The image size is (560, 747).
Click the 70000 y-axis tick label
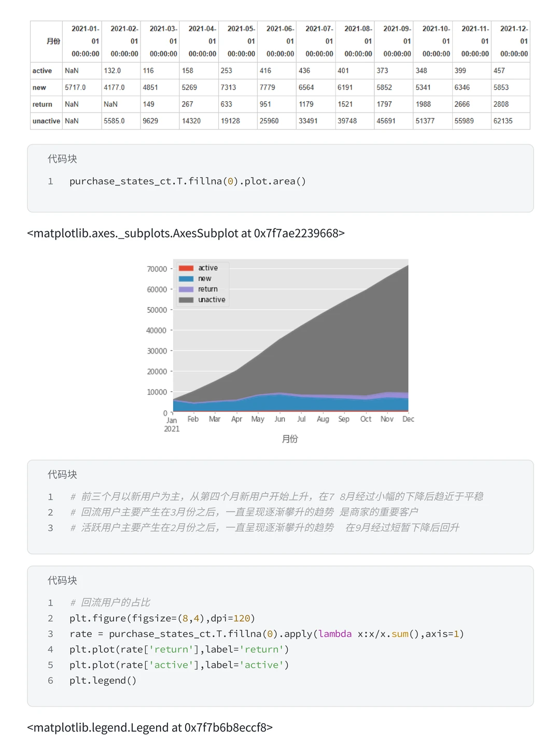pos(157,269)
